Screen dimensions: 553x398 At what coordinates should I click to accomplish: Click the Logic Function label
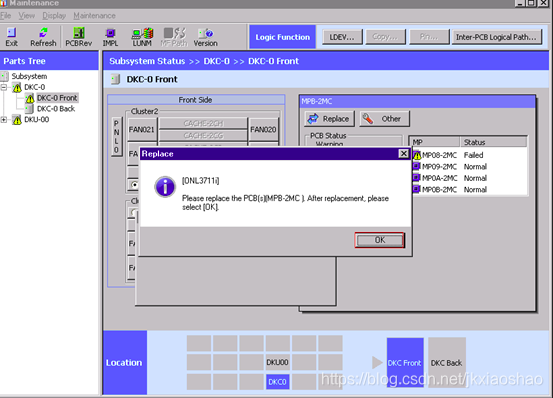(282, 37)
